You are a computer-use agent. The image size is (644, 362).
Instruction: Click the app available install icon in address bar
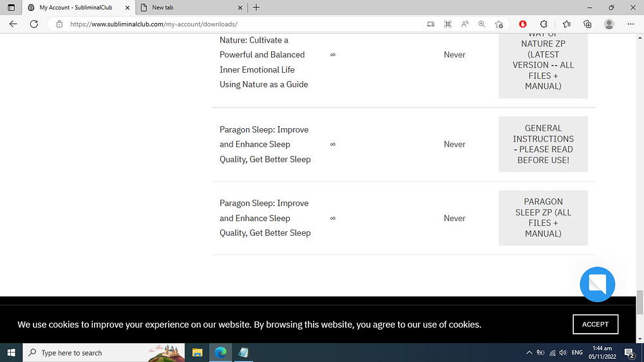[x=430, y=24]
